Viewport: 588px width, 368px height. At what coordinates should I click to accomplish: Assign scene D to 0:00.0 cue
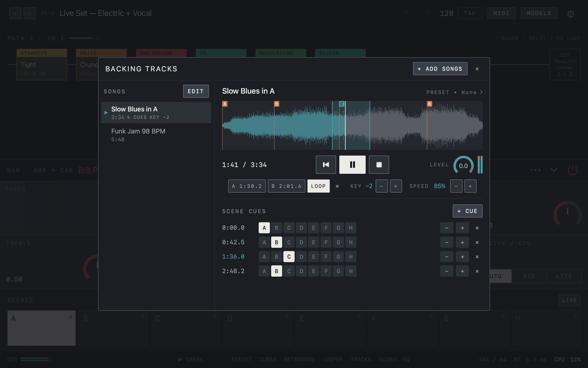[x=301, y=228]
